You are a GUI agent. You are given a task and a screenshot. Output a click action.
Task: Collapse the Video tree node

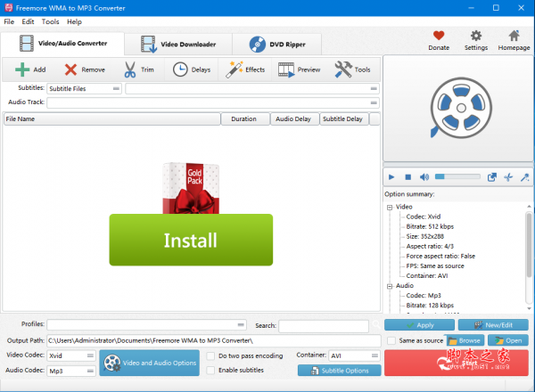click(390, 208)
